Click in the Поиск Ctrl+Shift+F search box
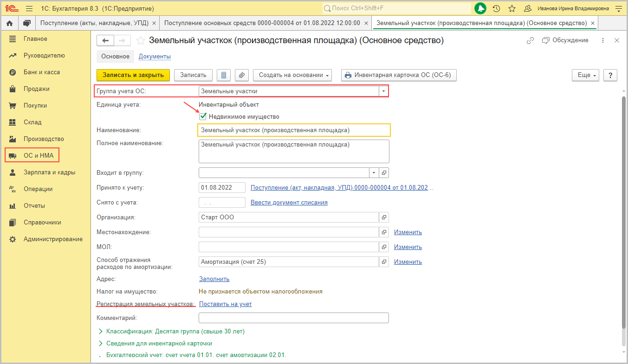Viewport: 628px width, 364px height. tap(397, 8)
